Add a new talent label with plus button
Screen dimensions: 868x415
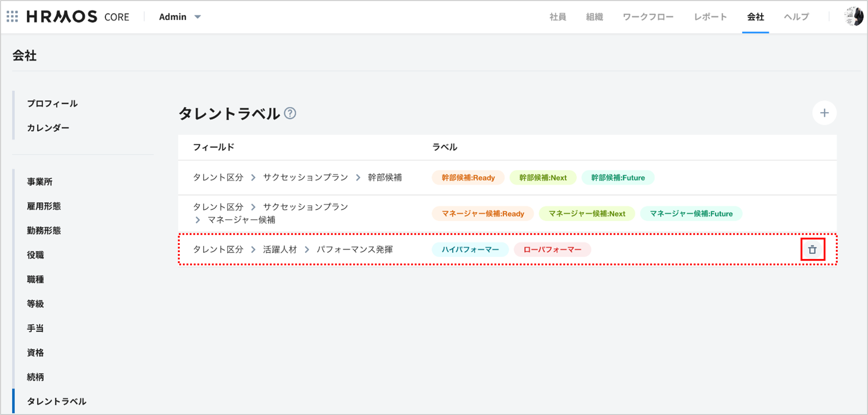pyautogui.click(x=824, y=113)
